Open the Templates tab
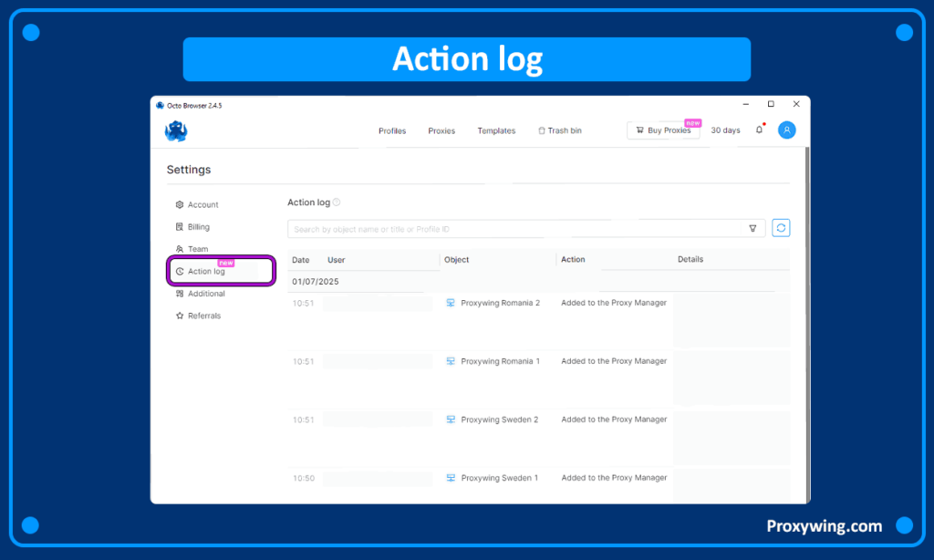 [496, 131]
